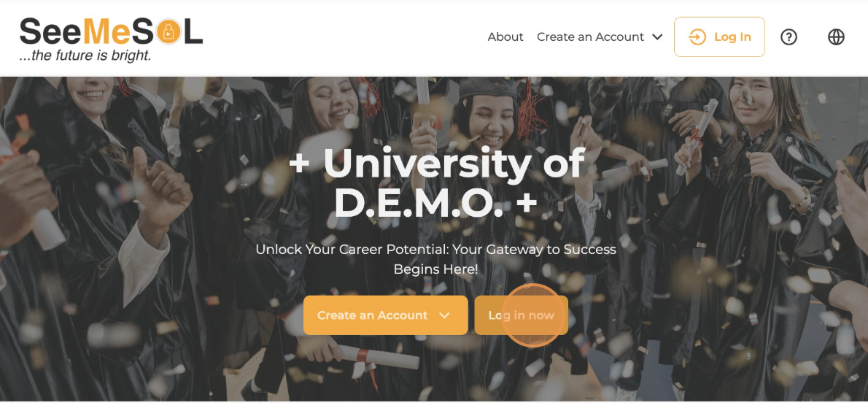Open the help question mark icon
This screenshot has width=868, height=403.
tap(788, 37)
